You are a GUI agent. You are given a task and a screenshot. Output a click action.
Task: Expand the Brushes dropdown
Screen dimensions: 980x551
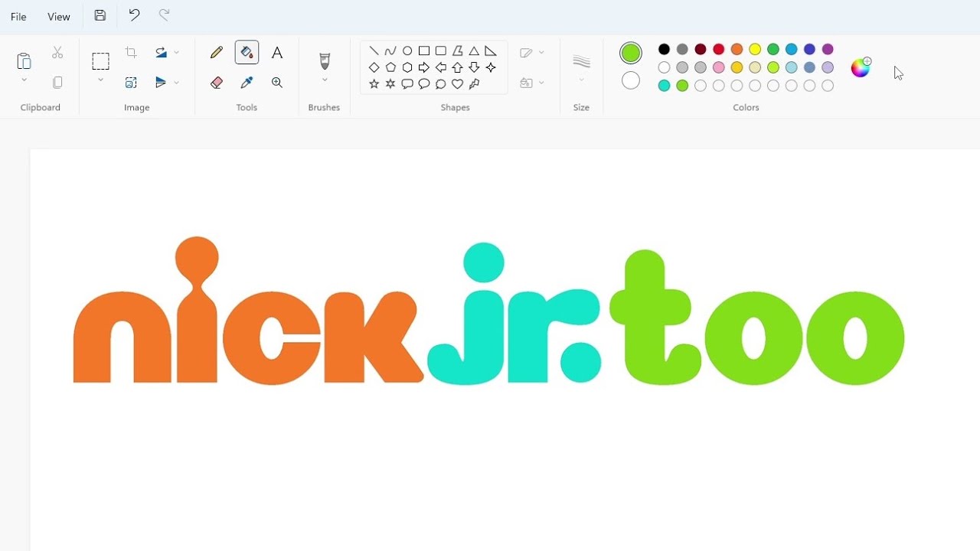(325, 80)
